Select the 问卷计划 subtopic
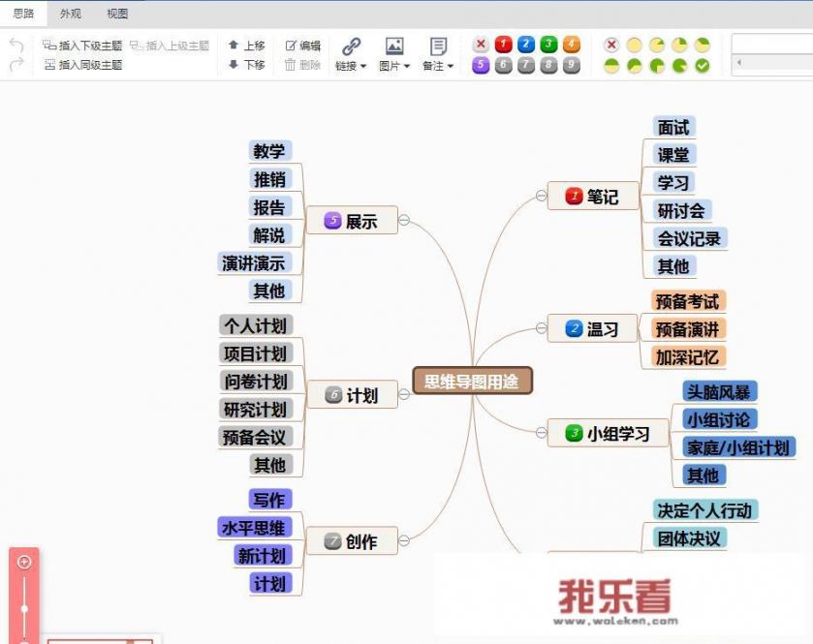 coord(256,382)
